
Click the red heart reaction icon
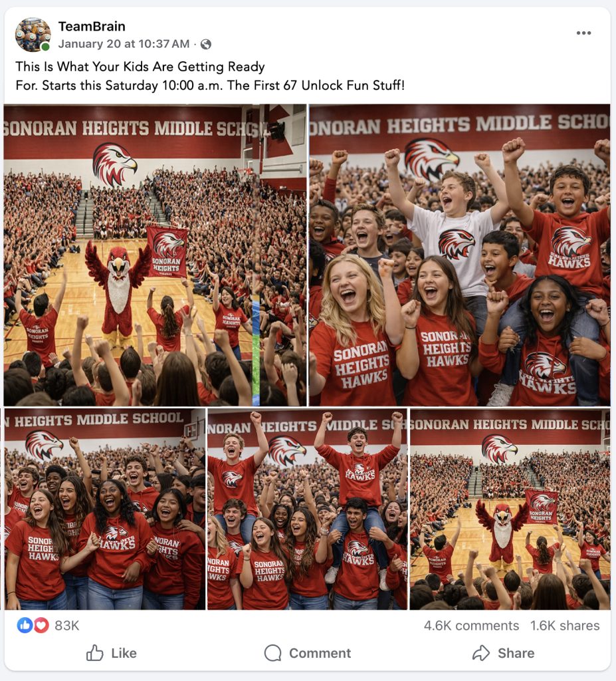(x=41, y=625)
